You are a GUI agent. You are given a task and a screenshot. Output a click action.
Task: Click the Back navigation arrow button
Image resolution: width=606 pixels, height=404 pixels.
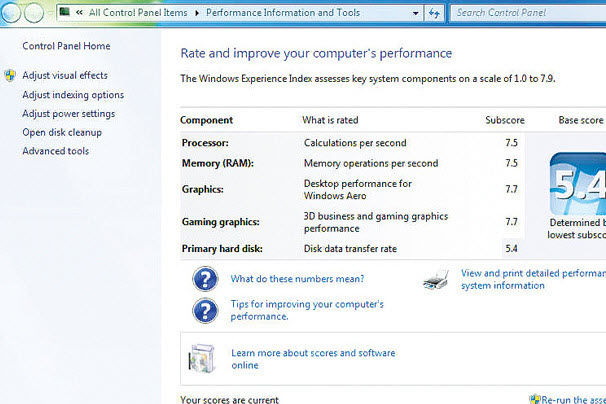click(x=10, y=13)
